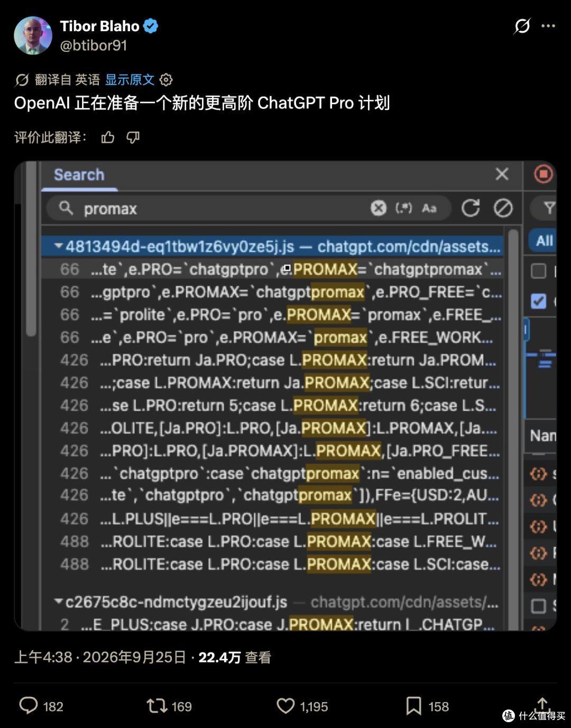
Task: Toggle match case Aa option
Action: point(429,208)
